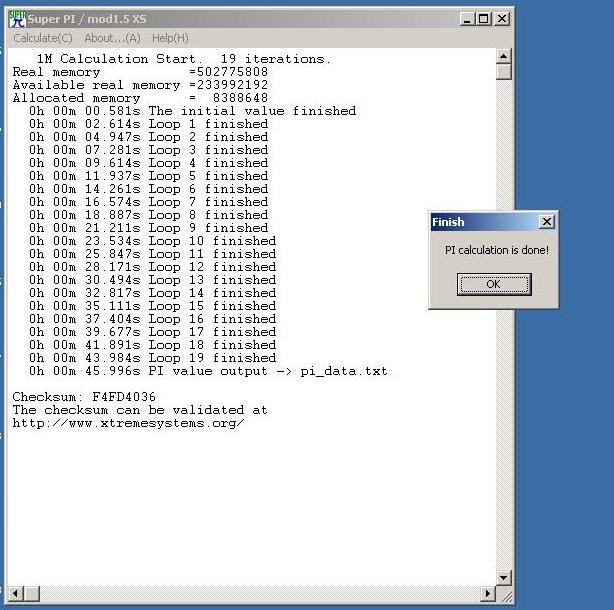Click the 'Loop 3 finished' line
The height and width of the screenshot is (610, 614).
pyautogui.click(x=148, y=150)
